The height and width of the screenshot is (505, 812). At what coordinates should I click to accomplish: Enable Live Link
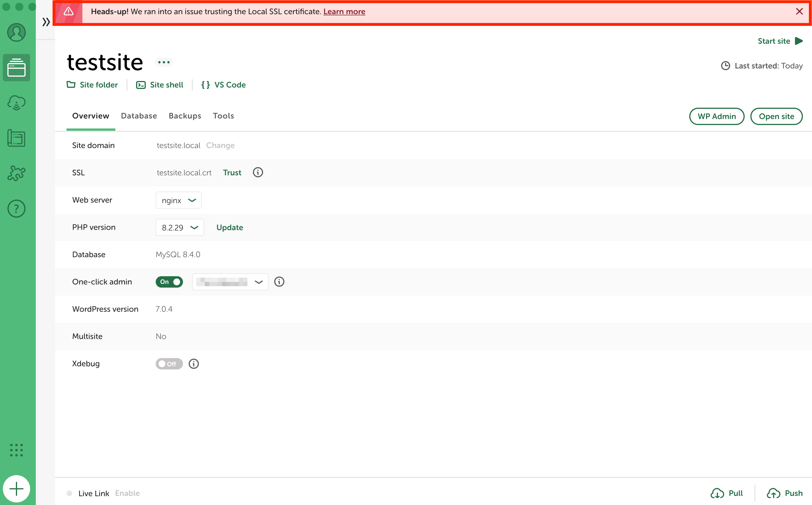tap(128, 493)
